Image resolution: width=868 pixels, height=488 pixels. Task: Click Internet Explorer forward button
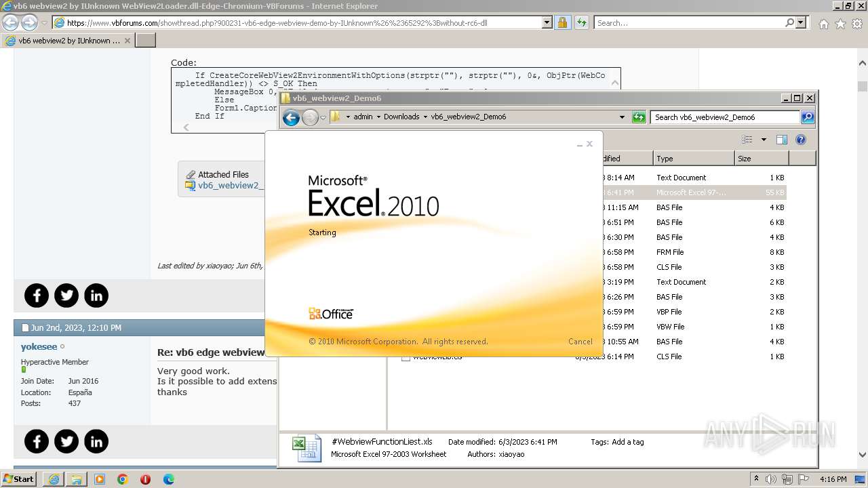29,22
